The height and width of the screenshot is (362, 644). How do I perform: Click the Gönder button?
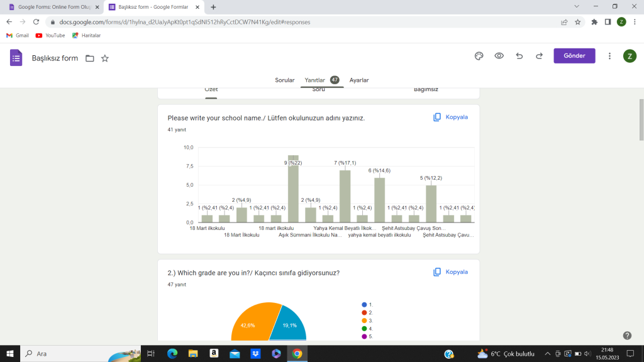click(574, 56)
